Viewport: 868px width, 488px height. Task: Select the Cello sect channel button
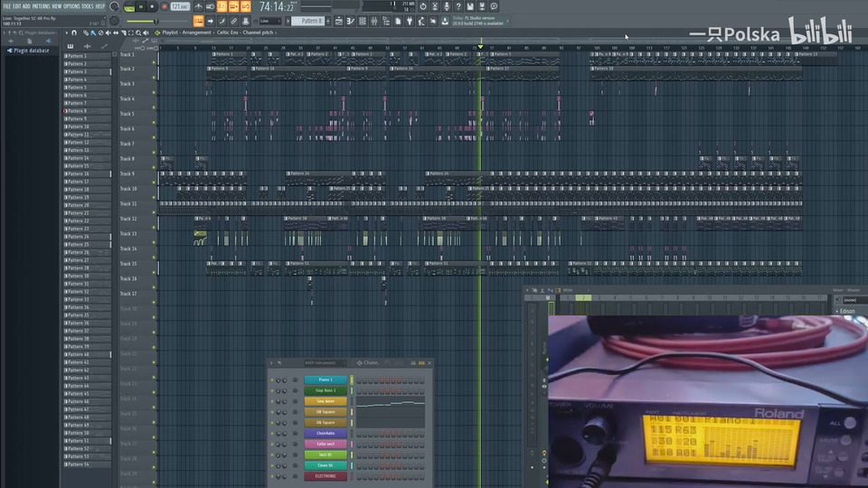(325, 445)
